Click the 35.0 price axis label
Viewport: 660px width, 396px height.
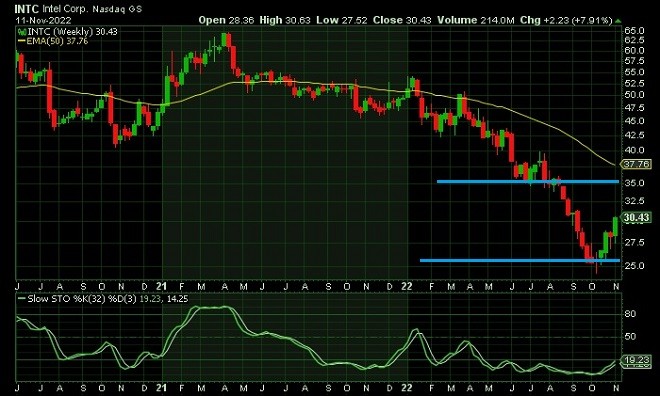[635, 183]
